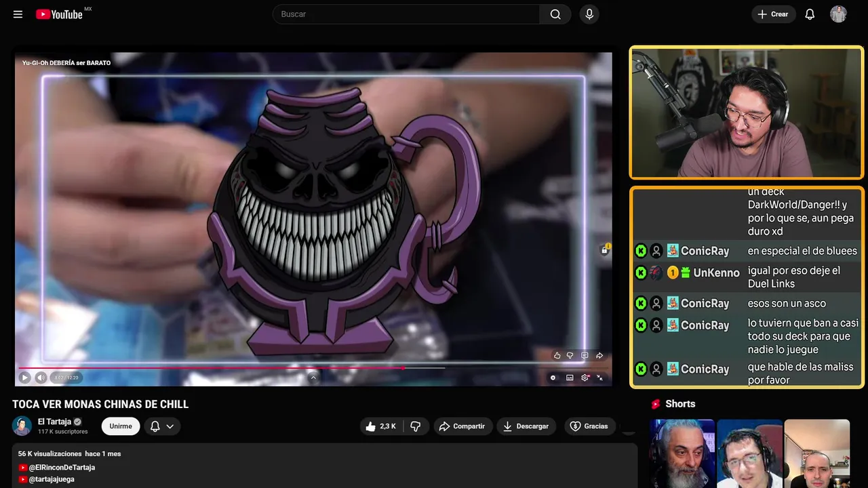The height and width of the screenshot is (488, 868).
Task: Click the Yu-Gi-Oh DEBERÍA ser BARATO title
Action: (66, 63)
